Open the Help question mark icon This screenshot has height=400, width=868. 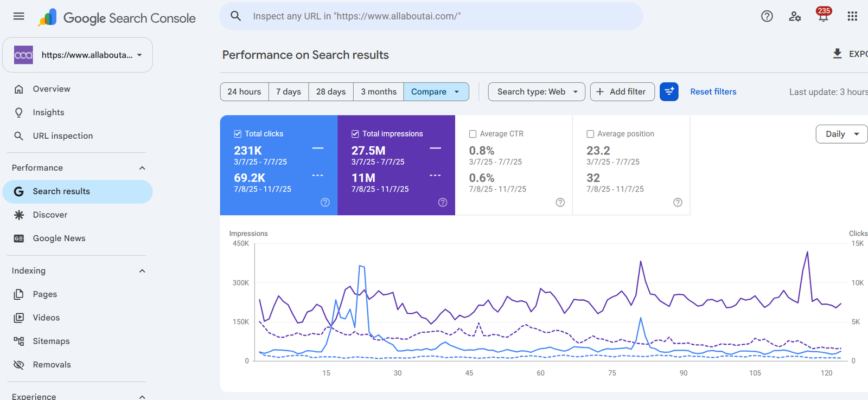(x=767, y=16)
